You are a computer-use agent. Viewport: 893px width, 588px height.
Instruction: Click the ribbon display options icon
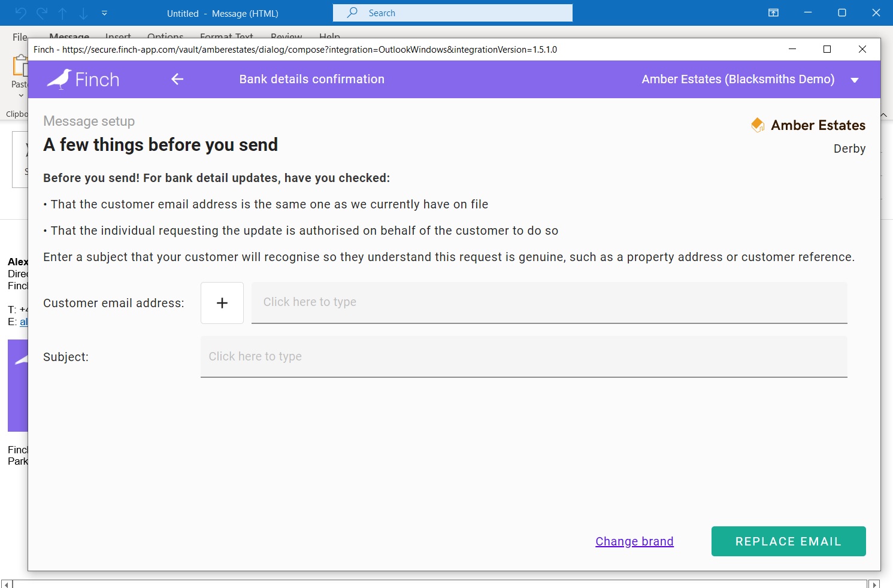click(774, 13)
